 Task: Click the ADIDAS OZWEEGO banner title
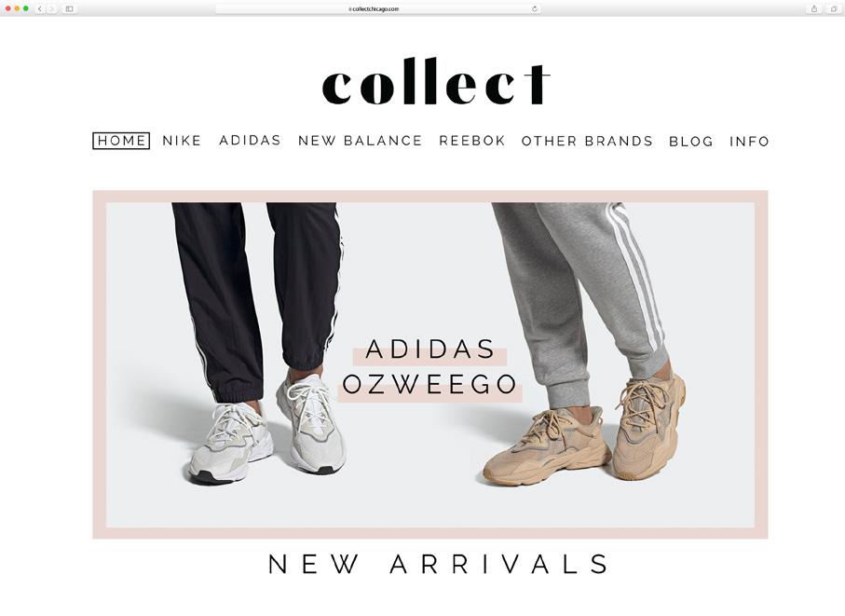coord(429,366)
